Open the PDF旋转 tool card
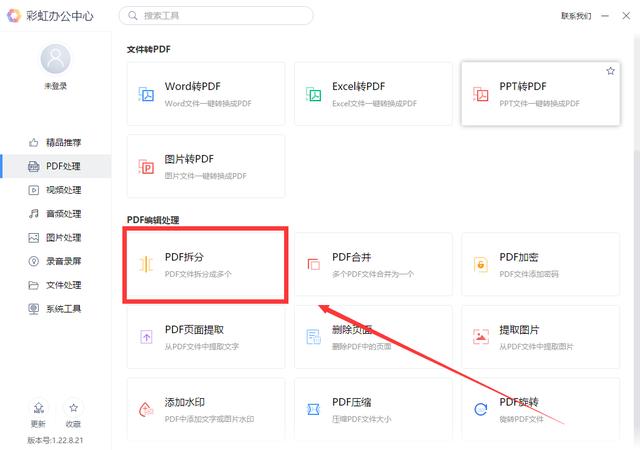This screenshot has width=640, height=450. (x=540, y=409)
